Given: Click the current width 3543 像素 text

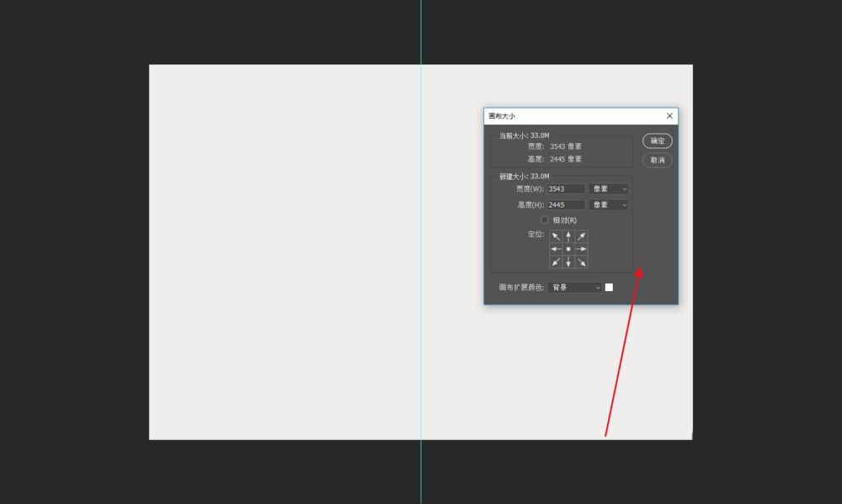Looking at the screenshot, I should (x=566, y=146).
